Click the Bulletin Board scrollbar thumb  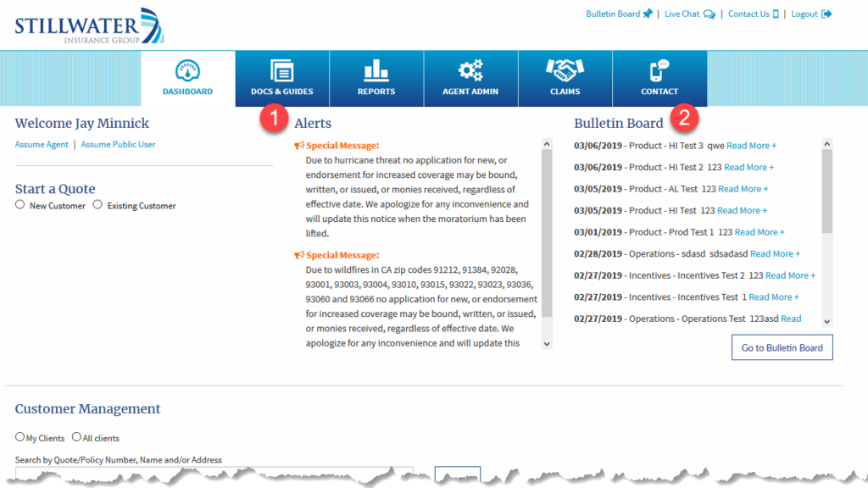(x=827, y=191)
